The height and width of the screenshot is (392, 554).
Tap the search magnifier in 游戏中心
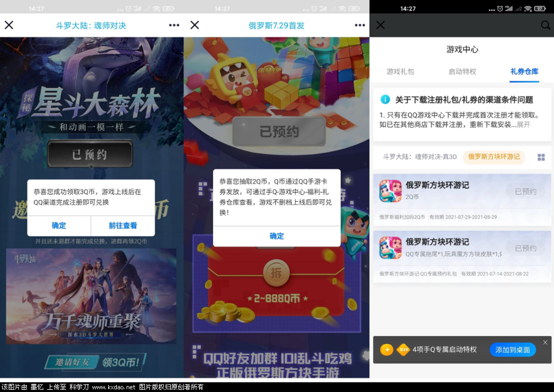545,25
